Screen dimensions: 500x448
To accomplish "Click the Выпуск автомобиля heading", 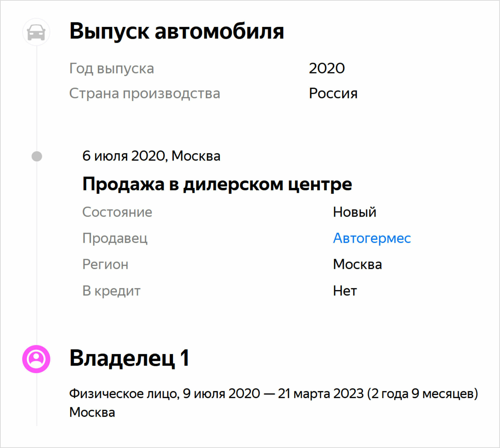I will point(176,32).
